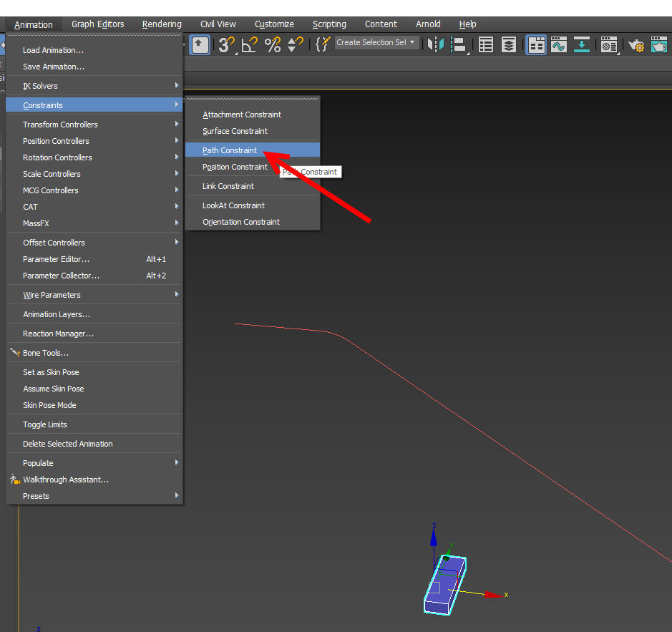Open the Scripting menu
The height and width of the screenshot is (632, 672).
(329, 24)
